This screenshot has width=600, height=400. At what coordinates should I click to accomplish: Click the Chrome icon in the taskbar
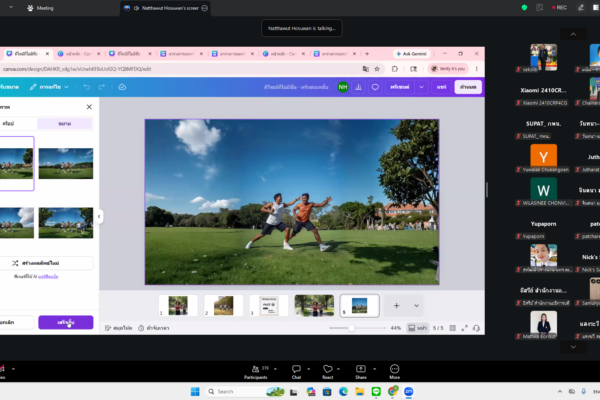[393, 392]
